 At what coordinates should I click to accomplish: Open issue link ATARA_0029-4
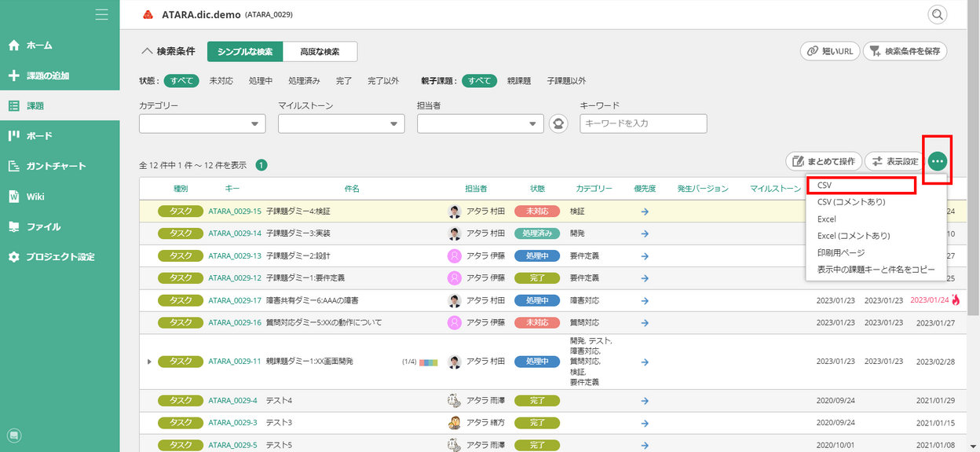click(x=232, y=400)
